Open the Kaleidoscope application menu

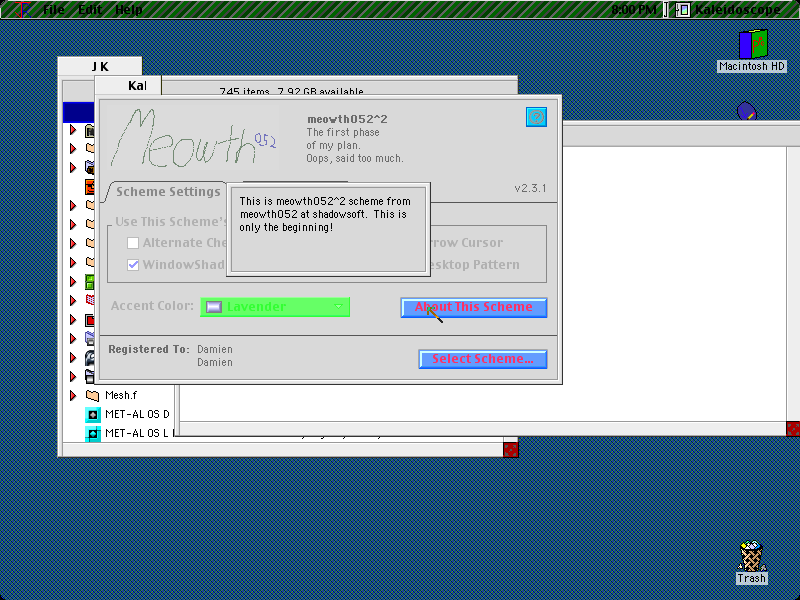[730, 10]
